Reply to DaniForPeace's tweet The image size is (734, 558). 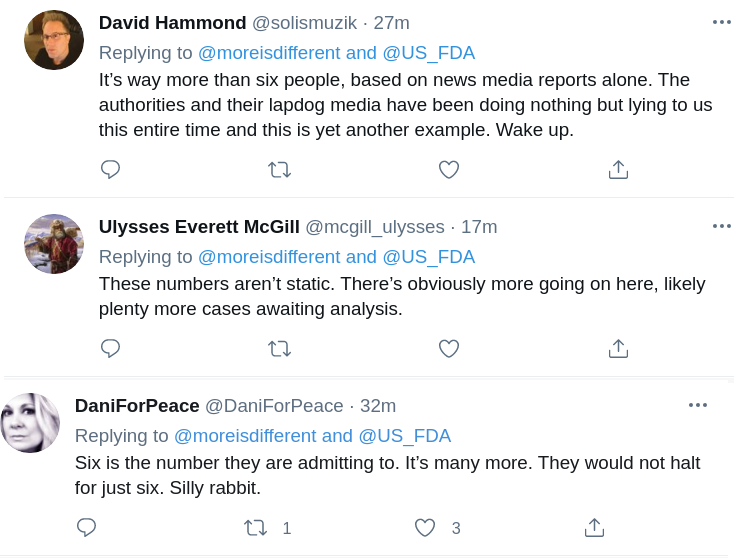87,527
